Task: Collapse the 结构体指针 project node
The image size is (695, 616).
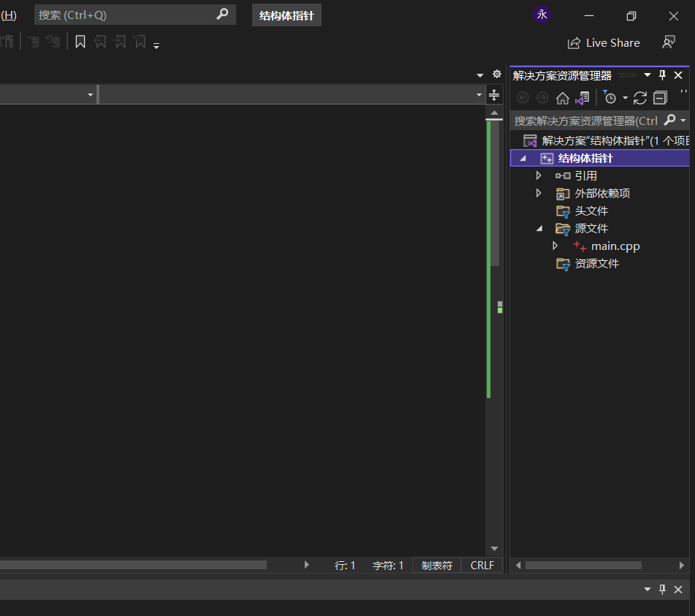Action: [x=523, y=159]
